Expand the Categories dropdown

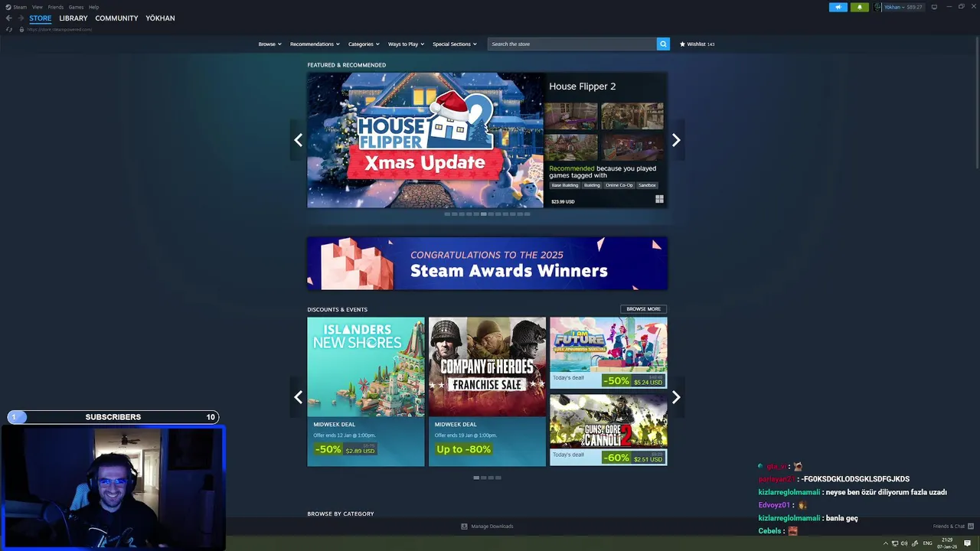[364, 44]
